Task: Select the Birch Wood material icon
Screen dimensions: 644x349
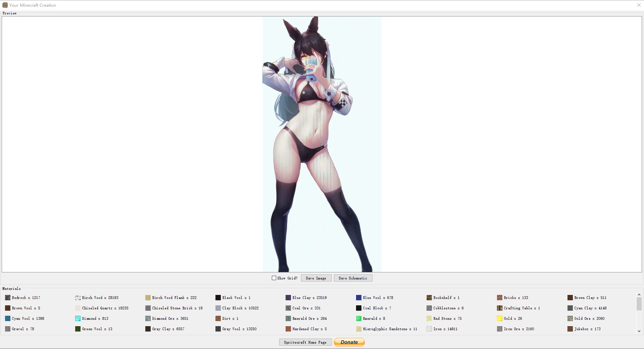Action: tap(78, 298)
